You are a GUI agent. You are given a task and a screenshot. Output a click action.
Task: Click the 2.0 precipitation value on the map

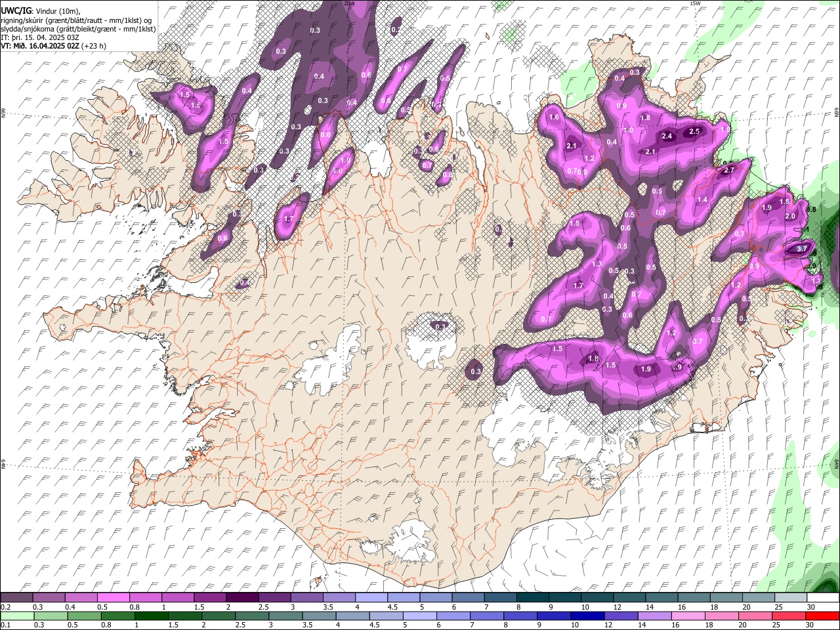pyautogui.click(x=790, y=217)
